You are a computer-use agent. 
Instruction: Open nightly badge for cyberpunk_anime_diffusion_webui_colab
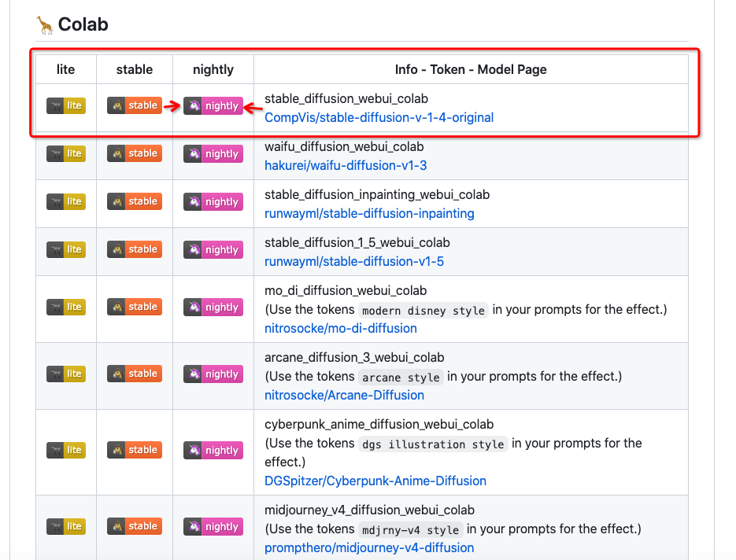(213, 450)
